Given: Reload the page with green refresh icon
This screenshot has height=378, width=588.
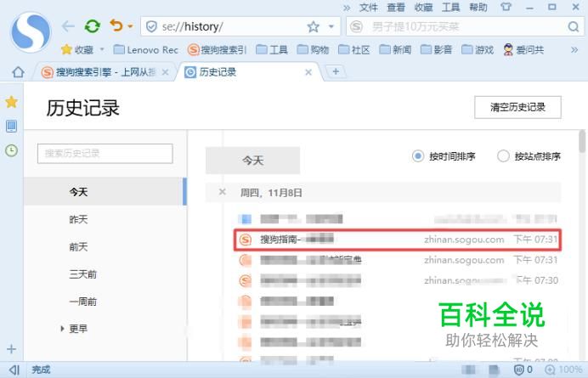Looking at the screenshot, I should tap(93, 26).
